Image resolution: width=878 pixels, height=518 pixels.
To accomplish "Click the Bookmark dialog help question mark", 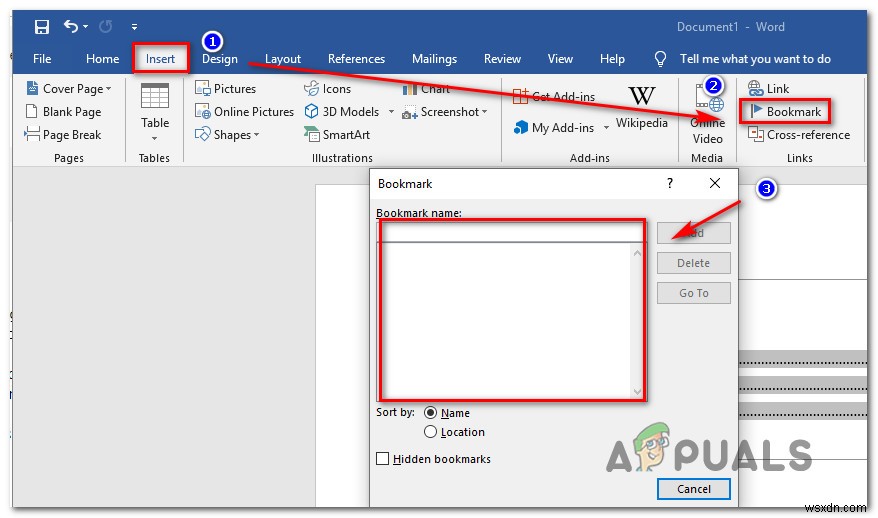I will pyautogui.click(x=670, y=183).
